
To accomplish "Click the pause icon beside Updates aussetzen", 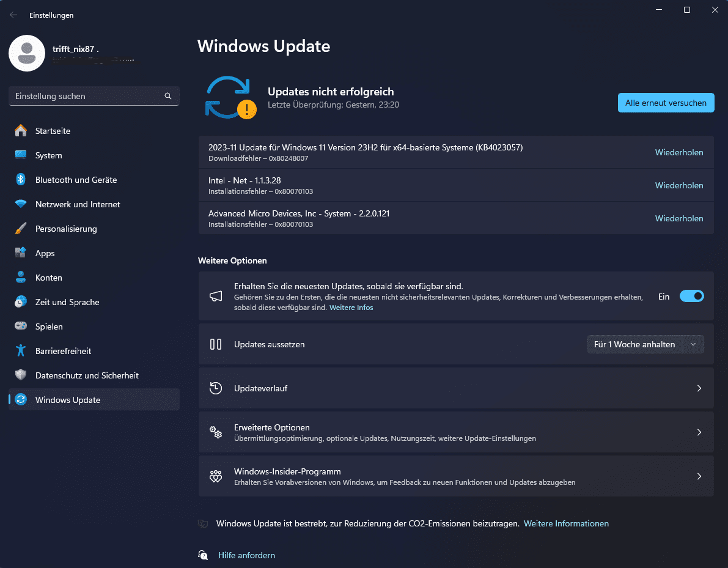I will (x=216, y=344).
